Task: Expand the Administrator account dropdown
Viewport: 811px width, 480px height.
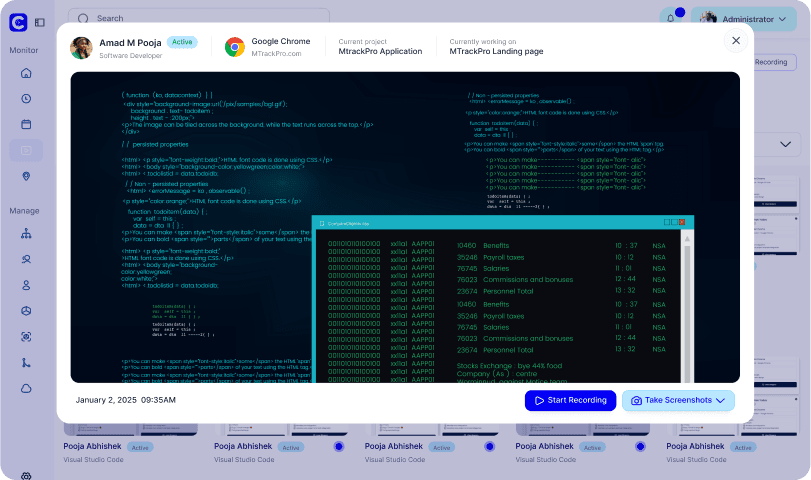Action: (x=744, y=19)
